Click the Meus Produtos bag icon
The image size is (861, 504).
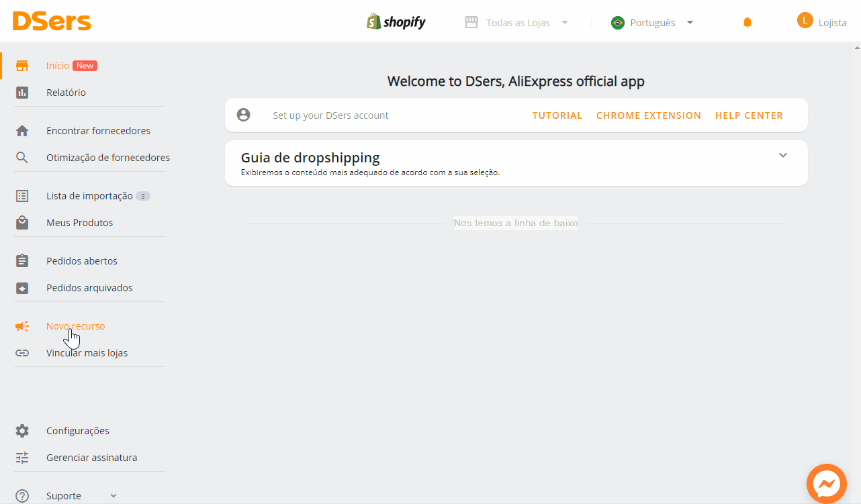[22, 223]
